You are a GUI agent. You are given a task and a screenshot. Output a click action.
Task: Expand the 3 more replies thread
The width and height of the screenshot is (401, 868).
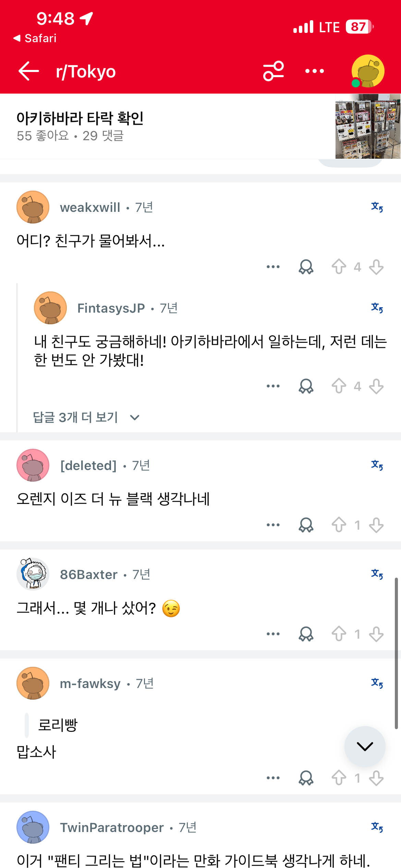86,417
